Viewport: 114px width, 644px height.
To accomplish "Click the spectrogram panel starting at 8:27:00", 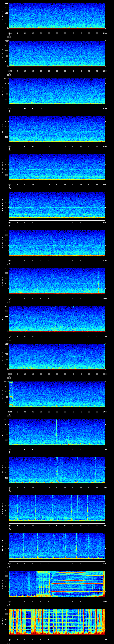I will pyautogui.click(x=57, y=546).
